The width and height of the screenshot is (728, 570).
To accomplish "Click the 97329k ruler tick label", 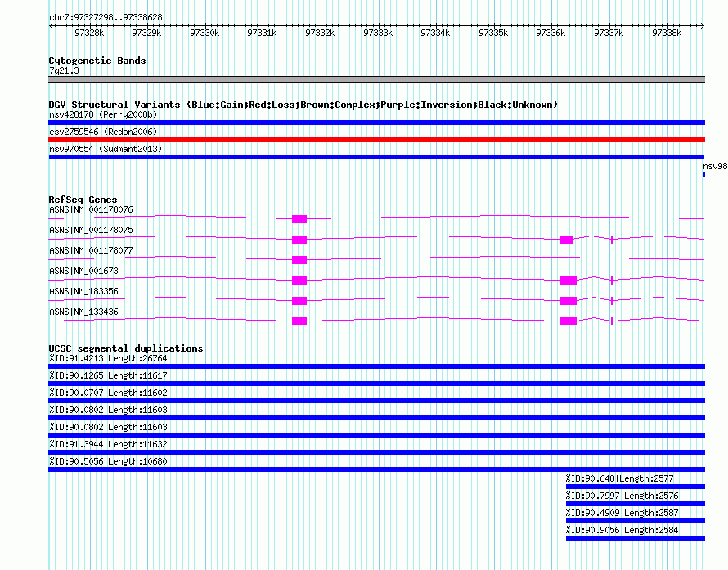I will [x=146, y=33].
